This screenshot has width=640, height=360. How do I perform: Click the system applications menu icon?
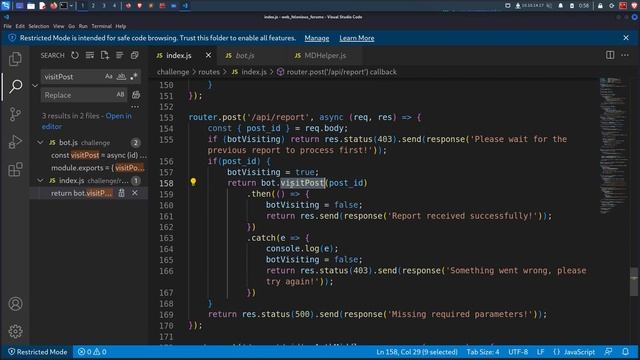tap(6, 6)
